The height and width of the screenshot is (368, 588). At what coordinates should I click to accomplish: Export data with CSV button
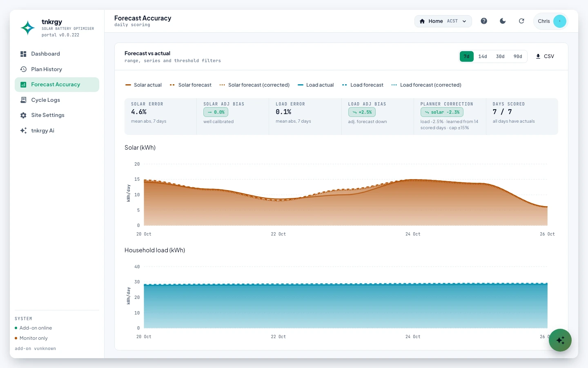pos(545,56)
